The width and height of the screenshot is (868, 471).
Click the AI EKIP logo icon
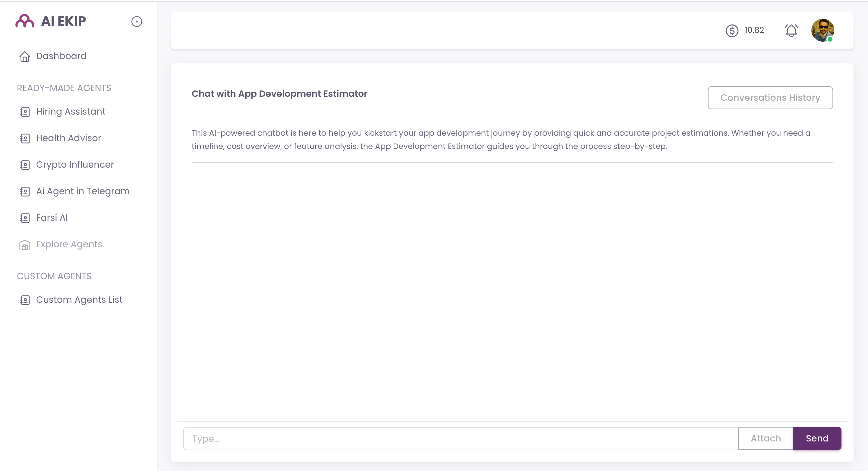click(x=25, y=21)
